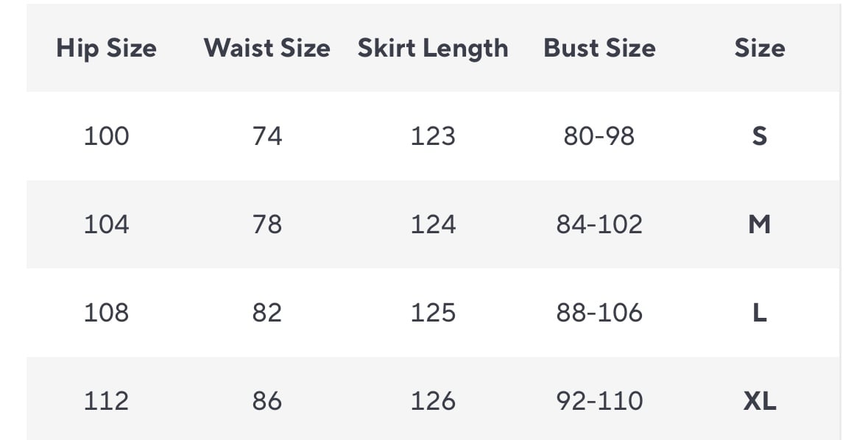
Task: Click the Skirt Length column header
Action: 433,49
